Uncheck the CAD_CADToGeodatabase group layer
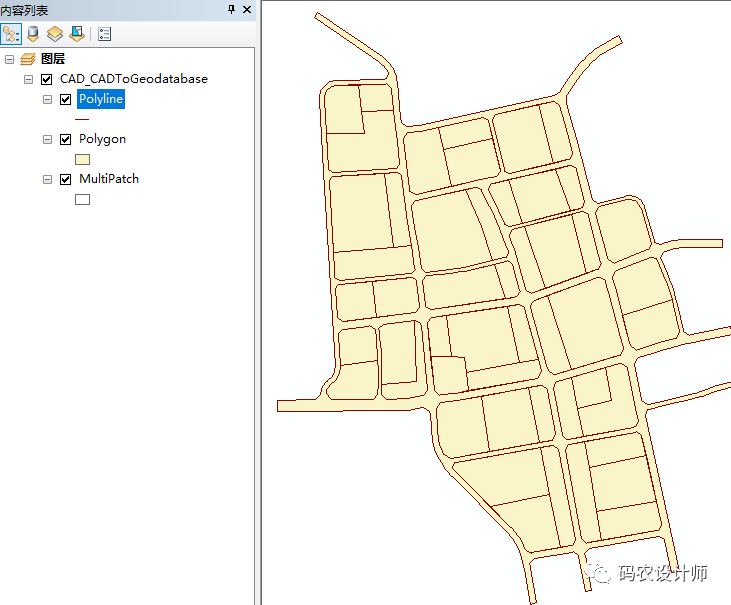The height and width of the screenshot is (605, 731). [x=46, y=79]
